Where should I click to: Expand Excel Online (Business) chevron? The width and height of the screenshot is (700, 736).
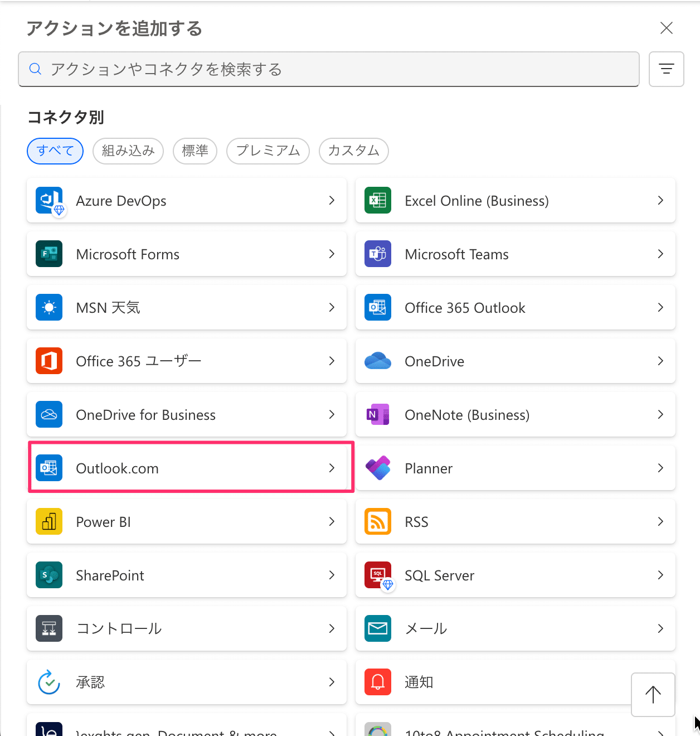click(660, 201)
